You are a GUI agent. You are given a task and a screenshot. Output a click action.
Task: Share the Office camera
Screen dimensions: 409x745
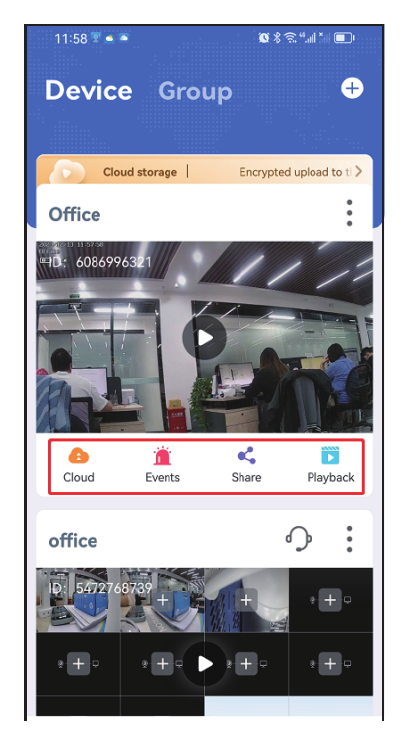point(246,465)
